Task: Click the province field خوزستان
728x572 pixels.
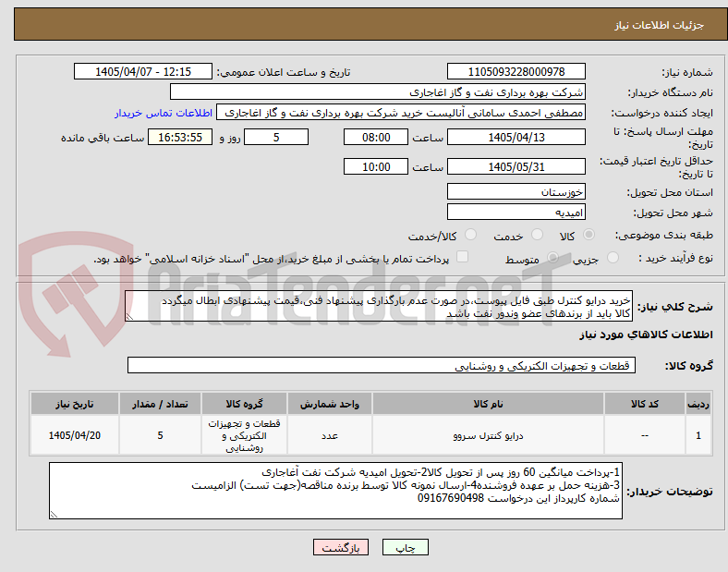Action: tap(516, 192)
